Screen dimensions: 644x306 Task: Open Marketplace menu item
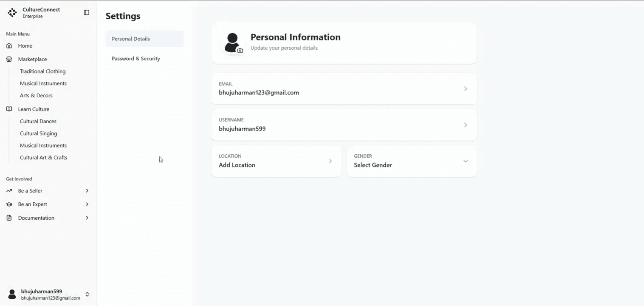pyautogui.click(x=32, y=59)
